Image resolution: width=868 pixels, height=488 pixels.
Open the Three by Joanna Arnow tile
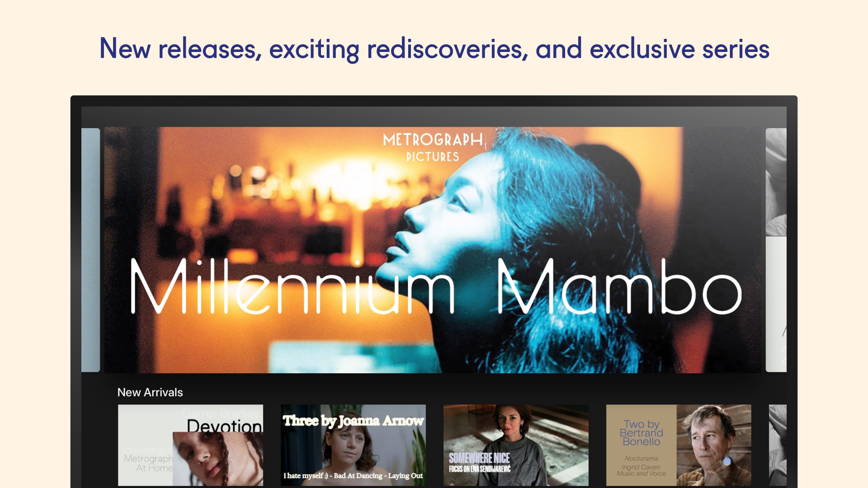click(353, 445)
